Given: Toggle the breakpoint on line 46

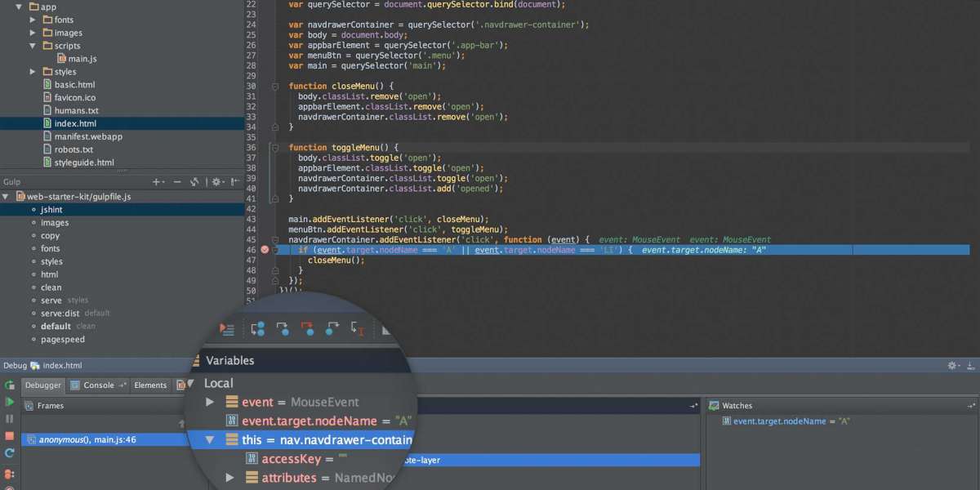Looking at the screenshot, I should (264, 250).
